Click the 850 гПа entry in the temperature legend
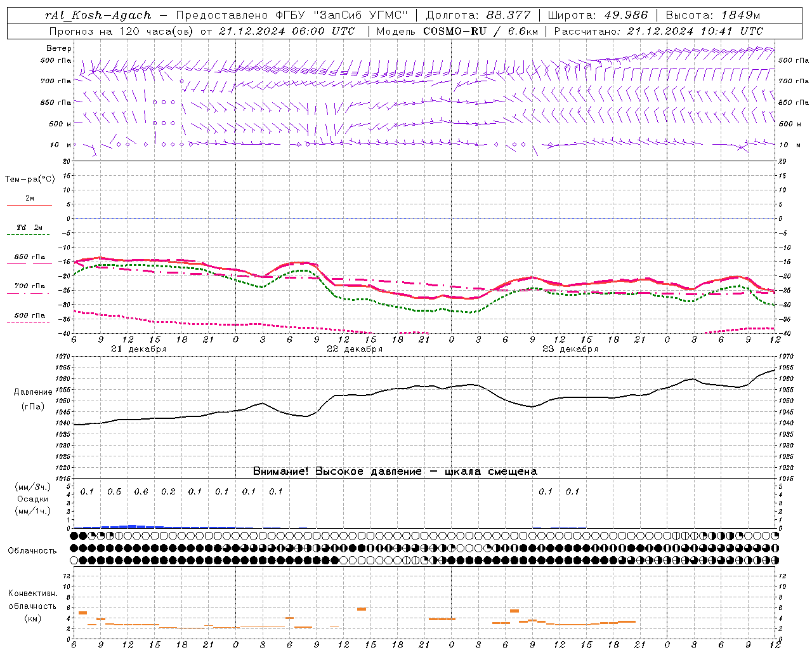The height and width of the screenshot is (650, 812). tap(30, 257)
